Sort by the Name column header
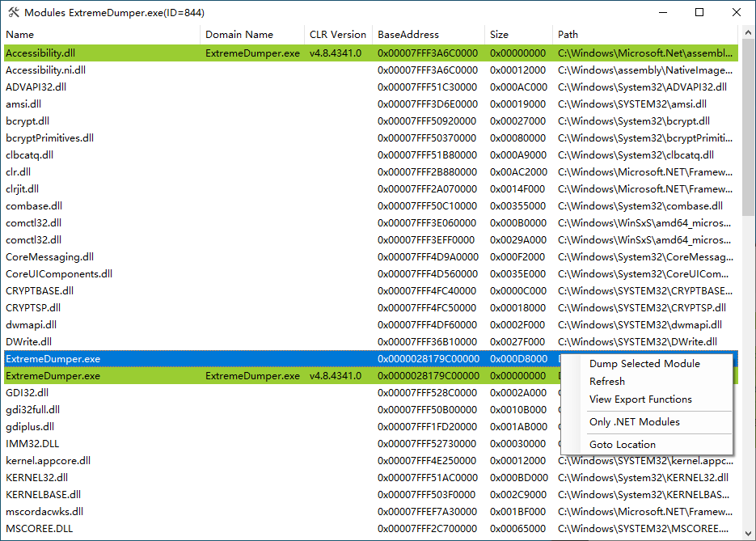The height and width of the screenshot is (541, 756). [x=102, y=34]
